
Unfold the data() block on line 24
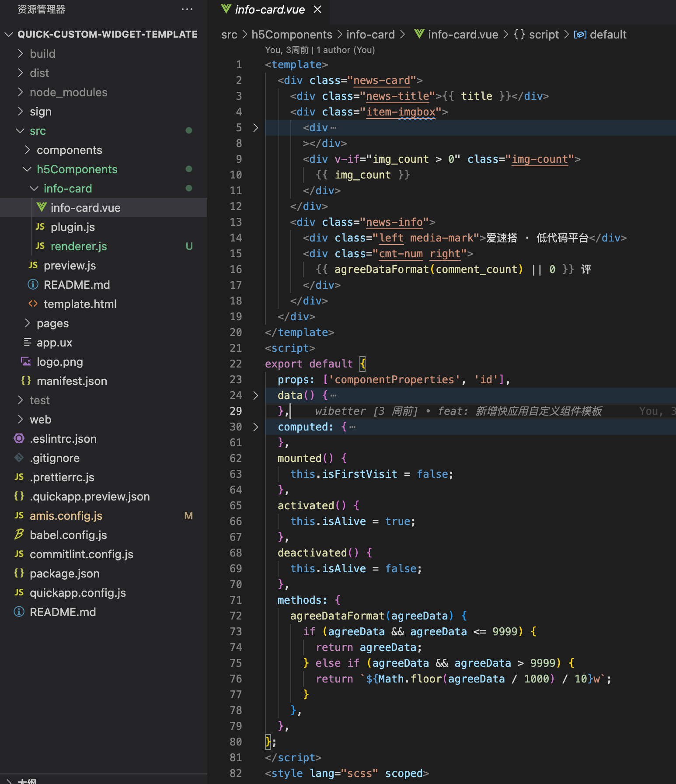tap(256, 395)
